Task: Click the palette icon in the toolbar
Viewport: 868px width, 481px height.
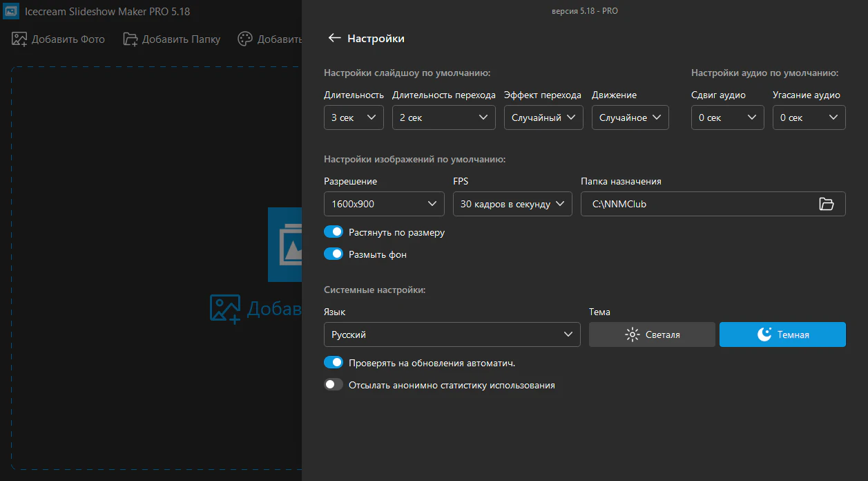Action: 245,39
